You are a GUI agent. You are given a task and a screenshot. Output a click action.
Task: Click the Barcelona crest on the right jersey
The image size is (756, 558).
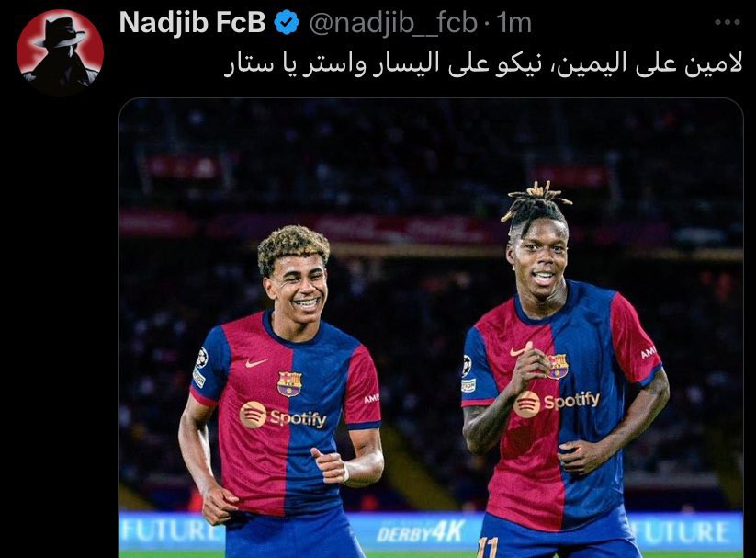[558, 367]
